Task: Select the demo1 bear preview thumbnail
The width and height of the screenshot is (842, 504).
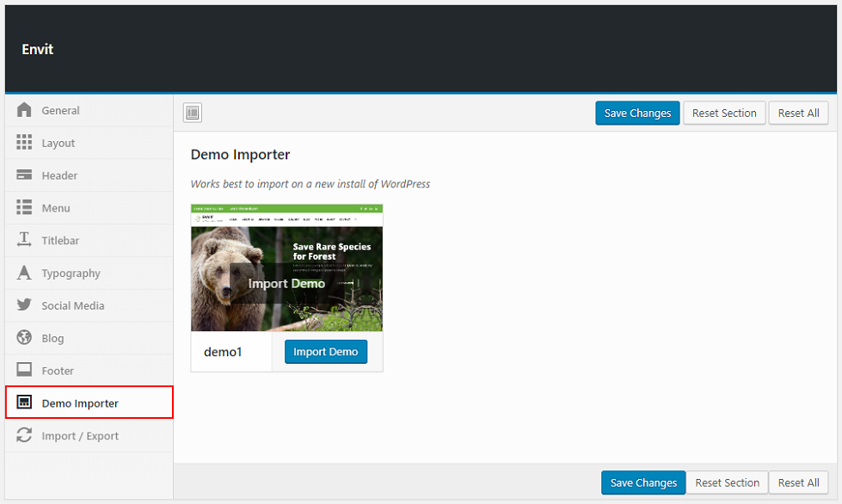Action: coord(286,267)
